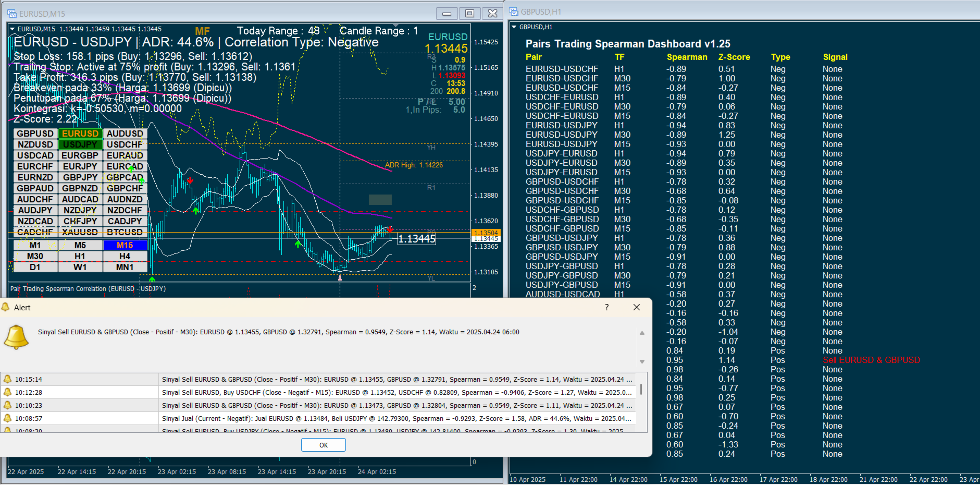This screenshot has height=485, width=980.
Task: Select the EURGBP symbol button
Action: (x=80, y=155)
